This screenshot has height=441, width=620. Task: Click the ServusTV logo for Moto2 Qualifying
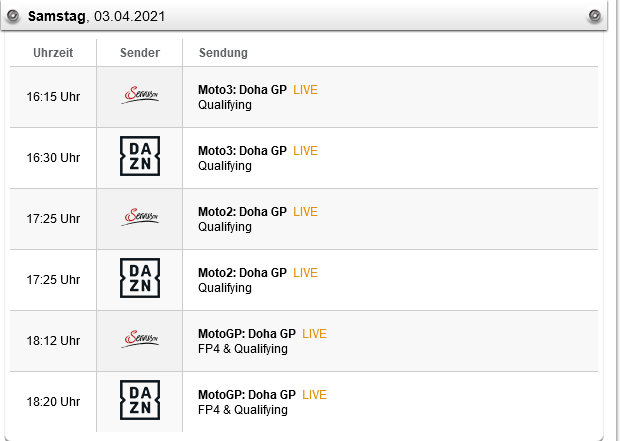pos(140,217)
